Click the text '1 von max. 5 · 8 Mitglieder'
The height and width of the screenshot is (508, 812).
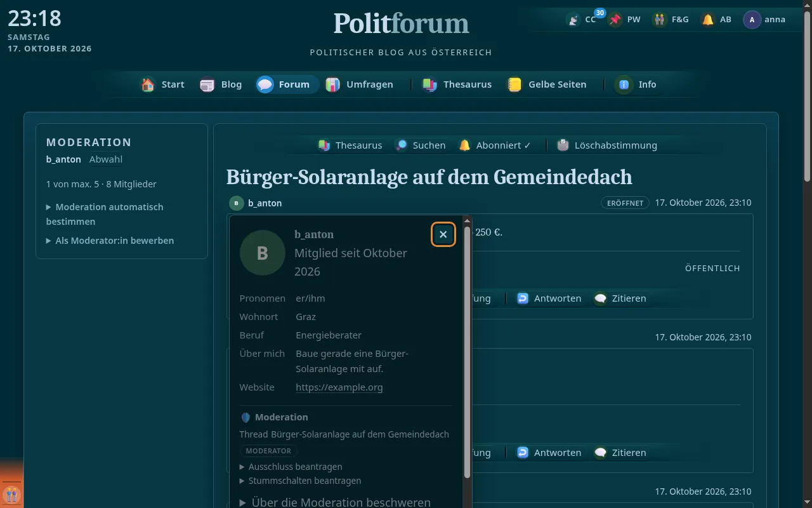coord(101,184)
